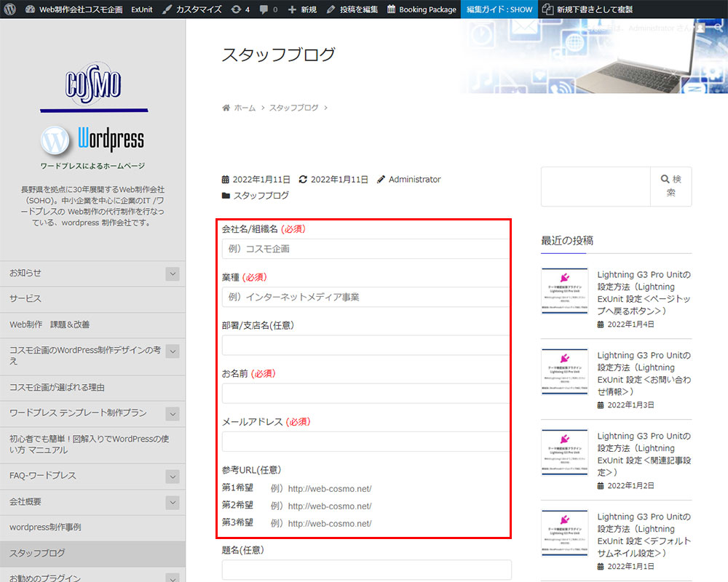This screenshot has height=582, width=728.
Task: Open the スタッフブログ category link under the date
Action: 261,196
